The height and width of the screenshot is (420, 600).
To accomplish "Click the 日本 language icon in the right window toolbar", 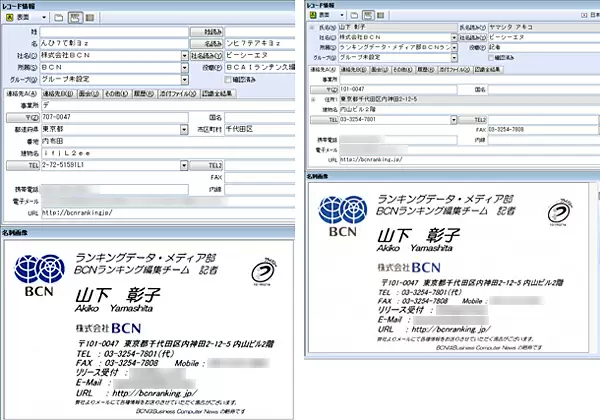I will (584, 15).
